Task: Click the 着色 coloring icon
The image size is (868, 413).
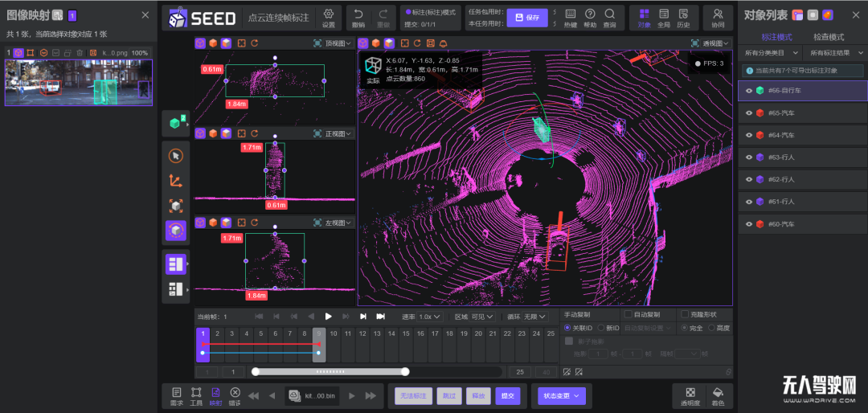Action: pos(718,395)
